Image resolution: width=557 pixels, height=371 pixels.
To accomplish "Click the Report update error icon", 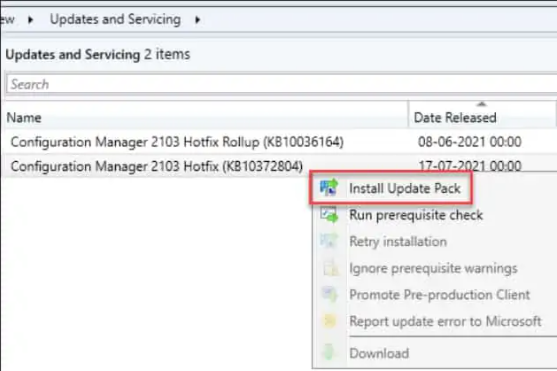I will tap(330, 321).
